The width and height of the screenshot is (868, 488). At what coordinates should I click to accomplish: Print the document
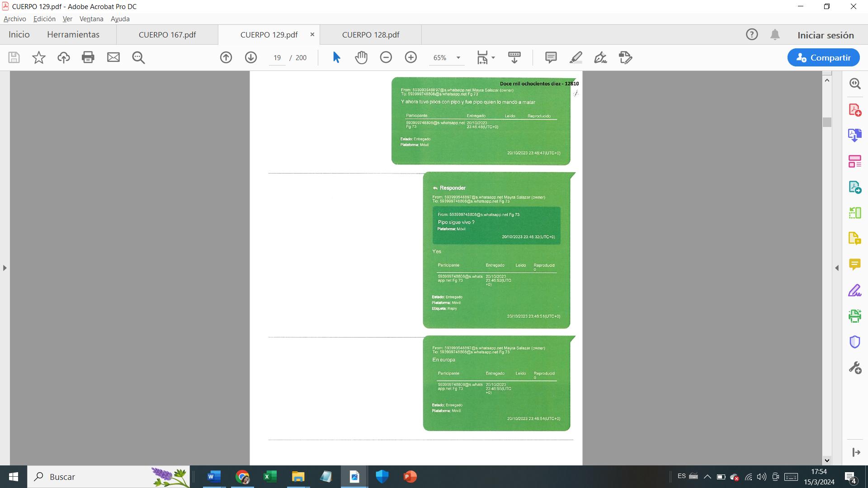pos(88,57)
